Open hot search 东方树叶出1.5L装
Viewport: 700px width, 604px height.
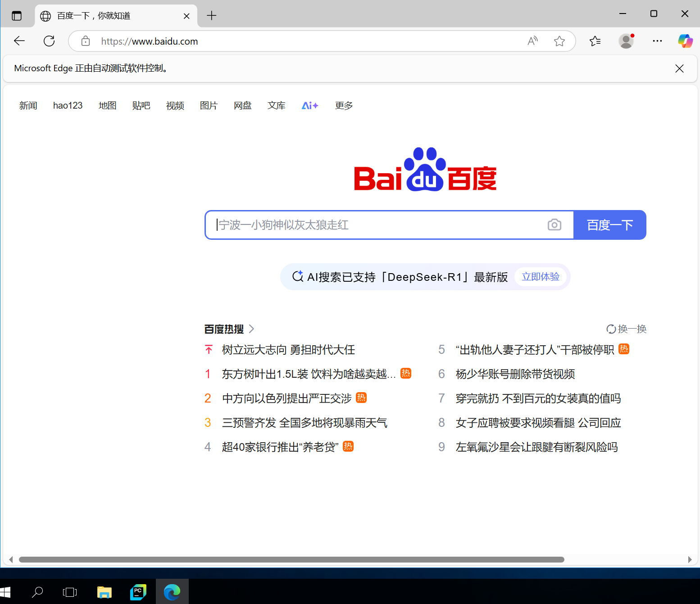(309, 374)
